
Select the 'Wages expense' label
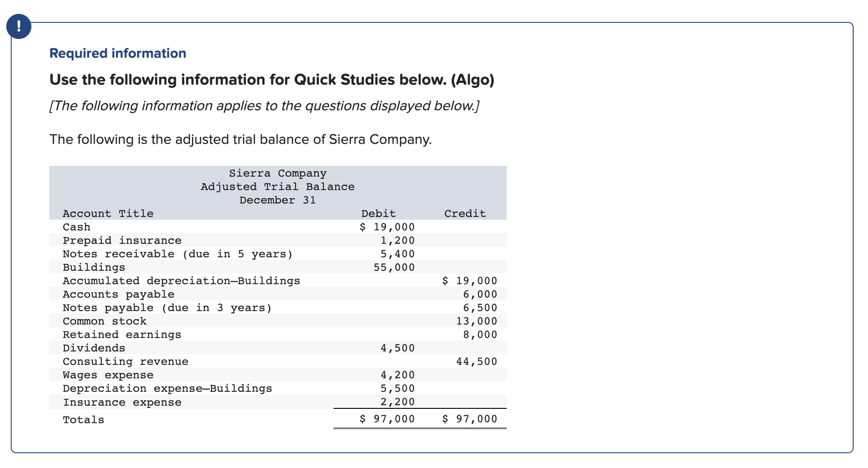(x=108, y=375)
